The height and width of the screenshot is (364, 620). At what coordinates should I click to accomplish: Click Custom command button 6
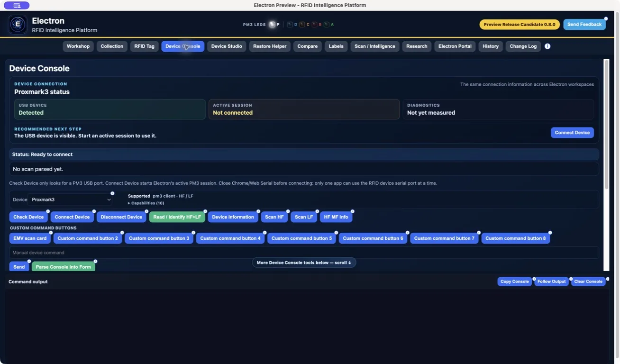(x=373, y=238)
